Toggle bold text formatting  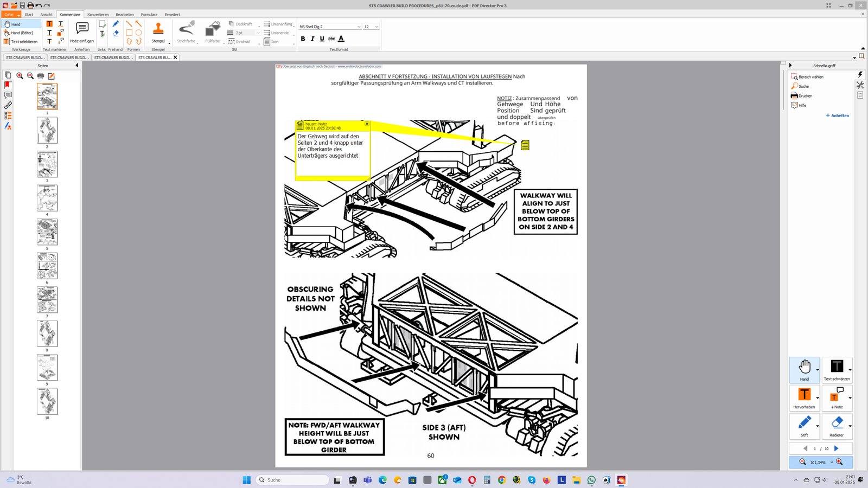(303, 38)
